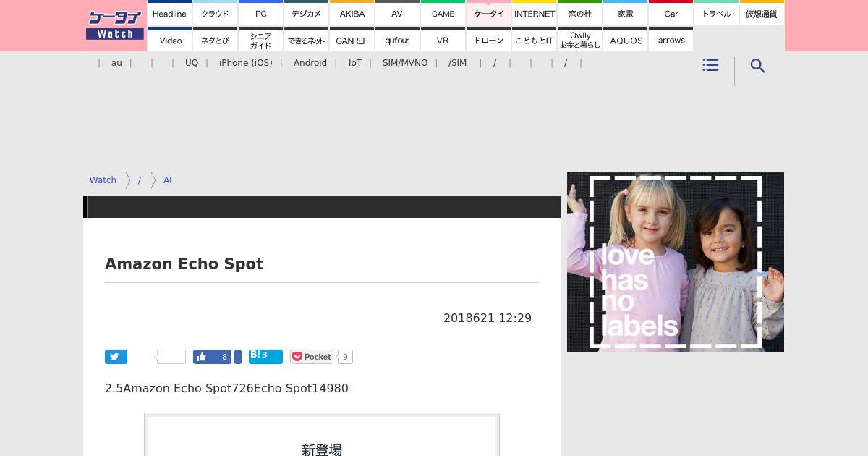Click the UQ category link
Image resolution: width=868 pixels, height=456 pixels.
(192, 63)
